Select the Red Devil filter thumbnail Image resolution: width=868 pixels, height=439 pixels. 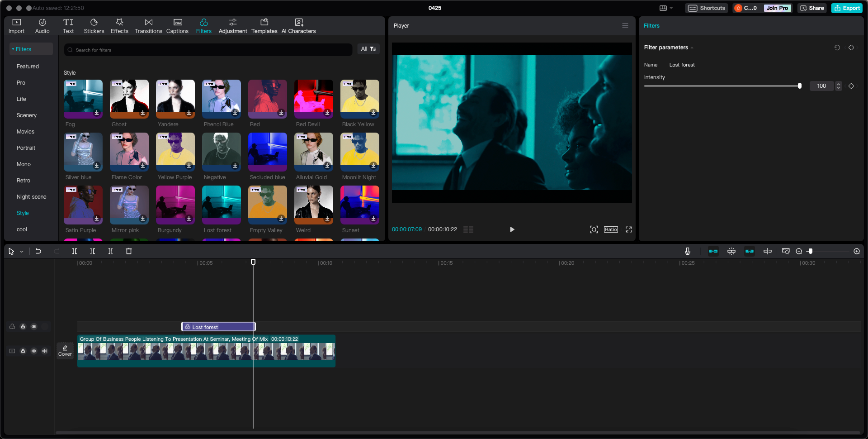314,99
